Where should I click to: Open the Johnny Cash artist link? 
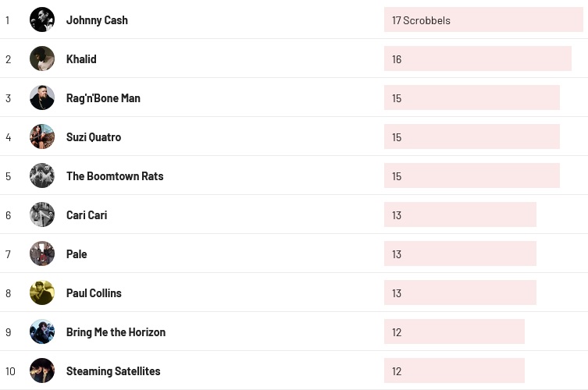click(97, 20)
